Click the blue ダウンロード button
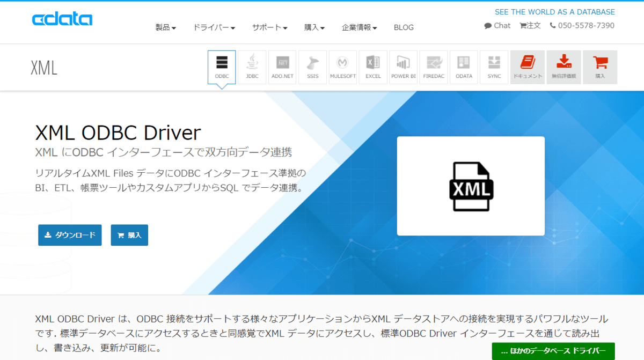Viewport: 644px width, 360px height. [x=70, y=235]
